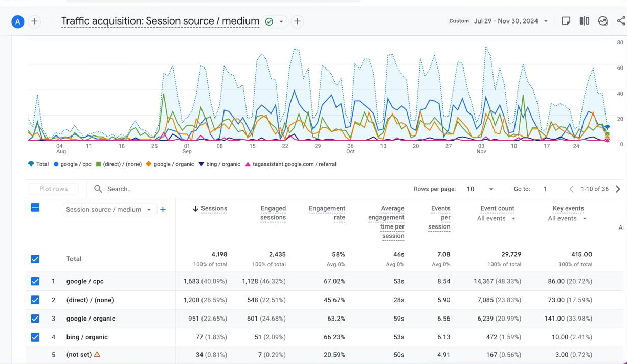Toggle the Total row checkbox
The image size is (627, 364).
click(35, 259)
